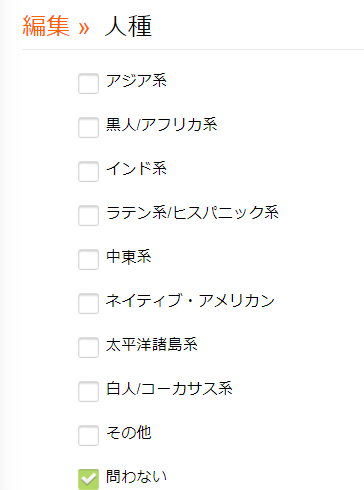Check the 白人/コーカサス系 checkbox

tap(88, 391)
